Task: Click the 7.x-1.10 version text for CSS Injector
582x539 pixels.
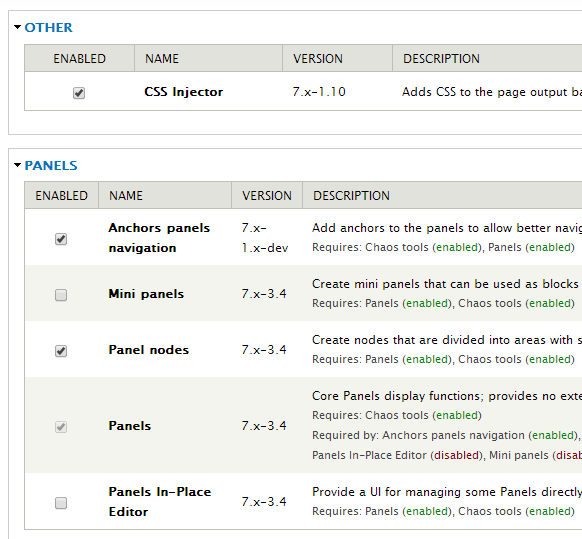Action: [319, 92]
